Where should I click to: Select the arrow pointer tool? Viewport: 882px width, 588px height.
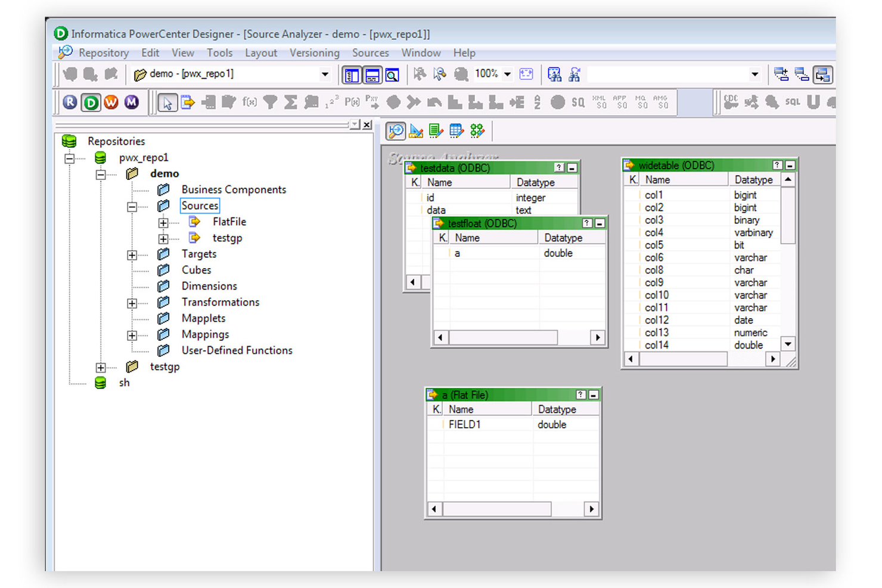click(167, 103)
